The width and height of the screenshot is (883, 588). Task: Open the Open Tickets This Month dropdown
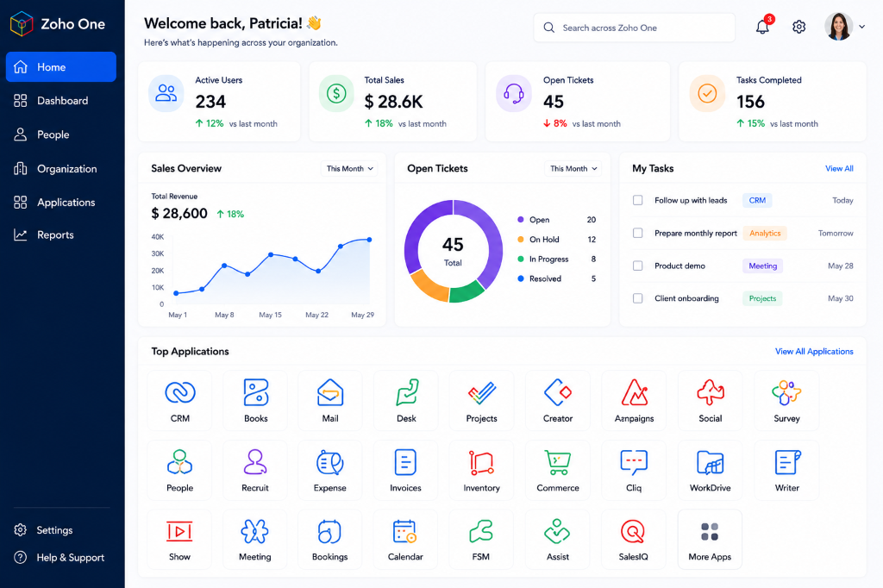click(x=573, y=168)
